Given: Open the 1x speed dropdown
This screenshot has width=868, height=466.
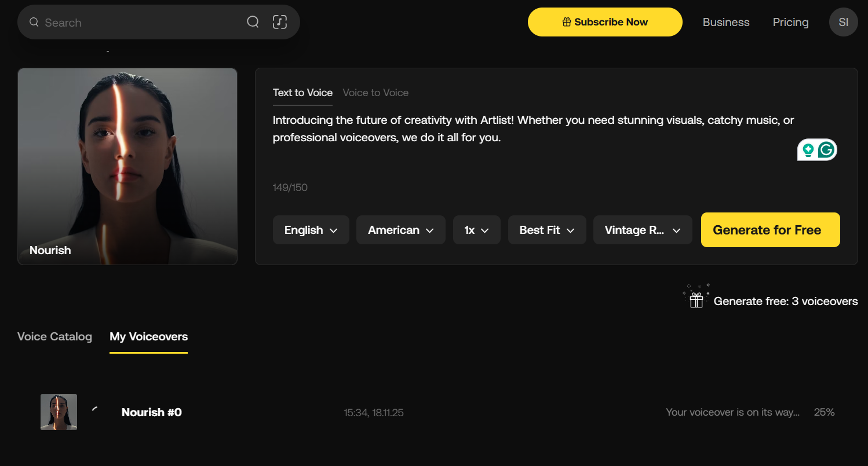Looking at the screenshot, I should tap(476, 230).
